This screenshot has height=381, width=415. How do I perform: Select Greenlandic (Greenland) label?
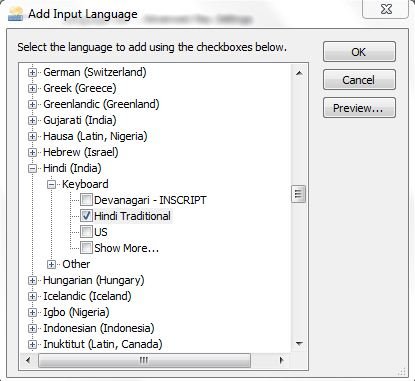coord(101,104)
